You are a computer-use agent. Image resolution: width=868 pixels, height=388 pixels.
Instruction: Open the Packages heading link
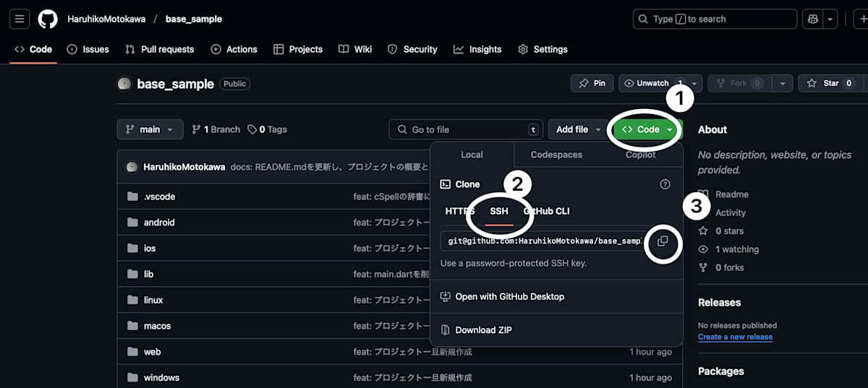tap(720, 371)
